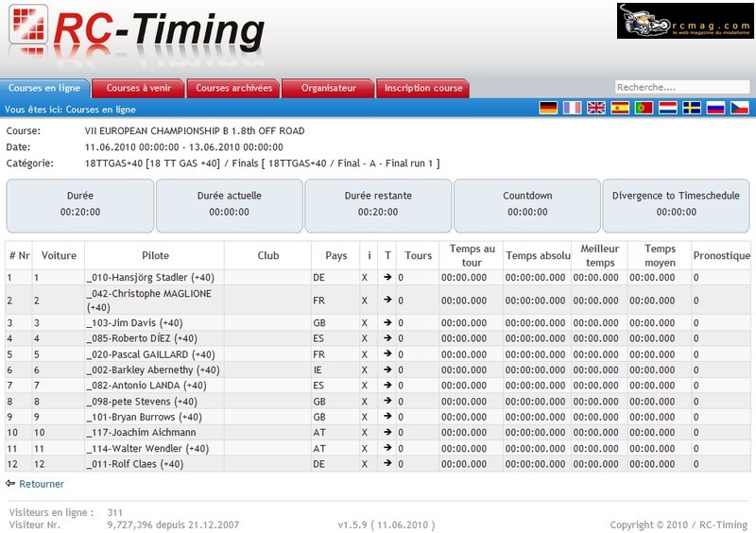Click the Durée restante box
756x533 pixels.
[x=378, y=206]
